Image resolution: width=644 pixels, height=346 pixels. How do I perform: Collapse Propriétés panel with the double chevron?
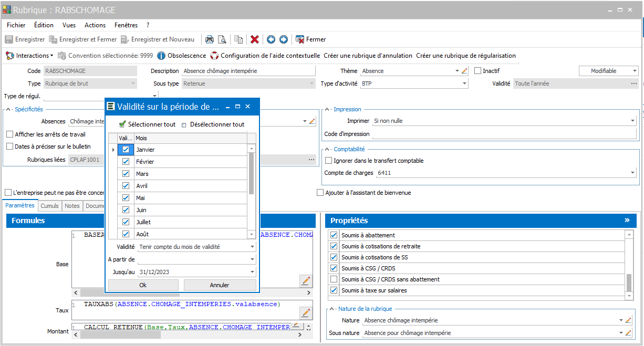[627, 221]
